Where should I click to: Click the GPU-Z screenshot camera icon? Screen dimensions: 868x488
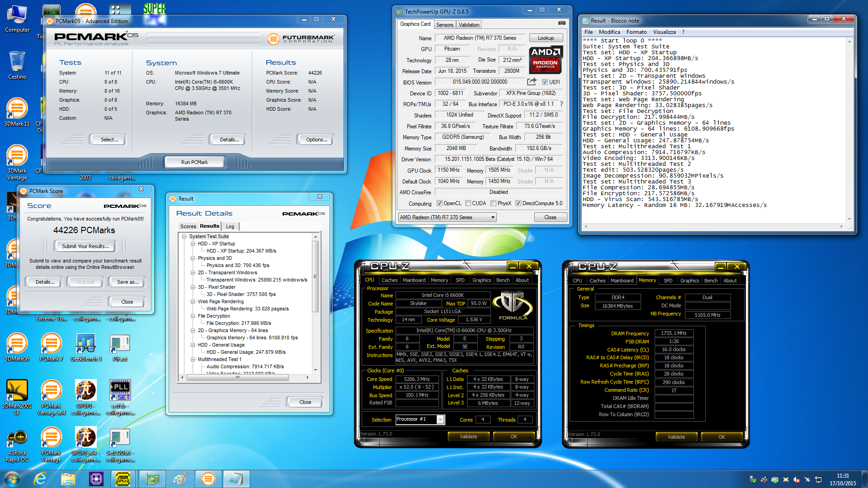click(x=561, y=23)
